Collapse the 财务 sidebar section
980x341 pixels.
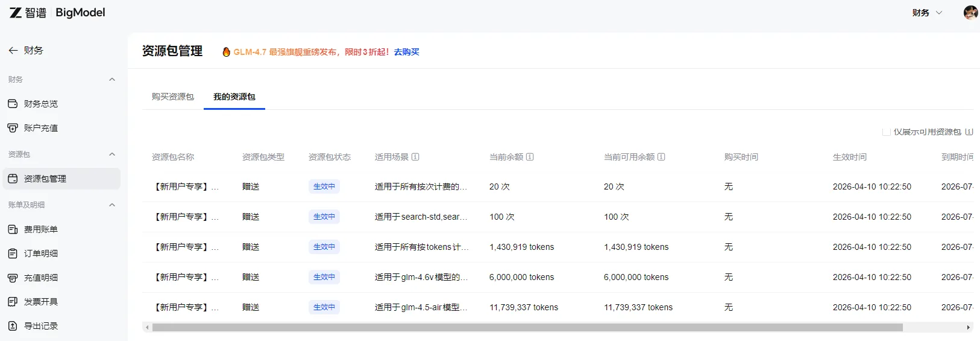pos(112,80)
